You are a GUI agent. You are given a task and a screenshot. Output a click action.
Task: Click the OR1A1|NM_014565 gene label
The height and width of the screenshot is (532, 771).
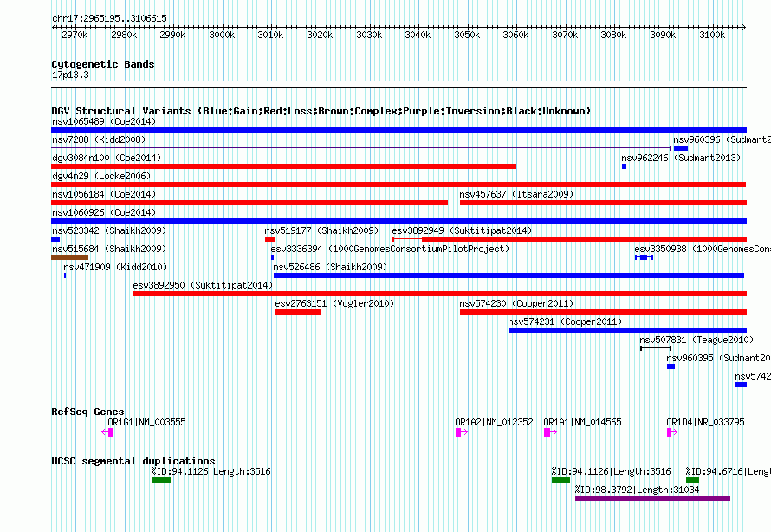583,422
